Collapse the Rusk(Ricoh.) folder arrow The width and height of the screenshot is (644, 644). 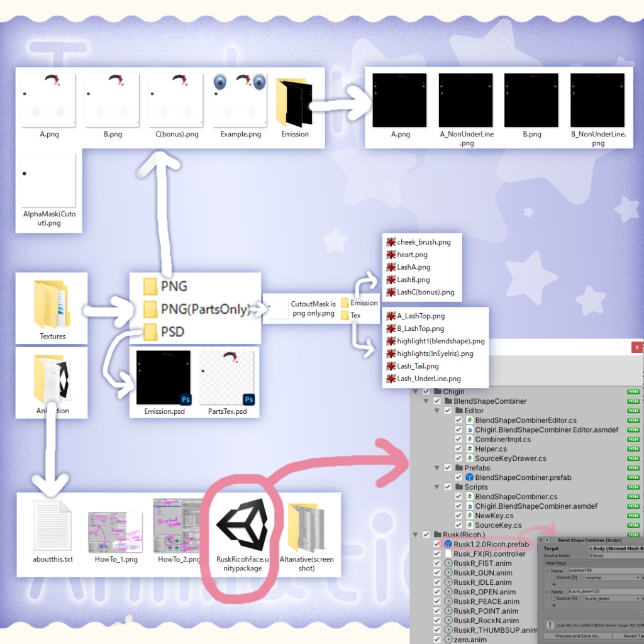pyautogui.click(x=415, y=535)
